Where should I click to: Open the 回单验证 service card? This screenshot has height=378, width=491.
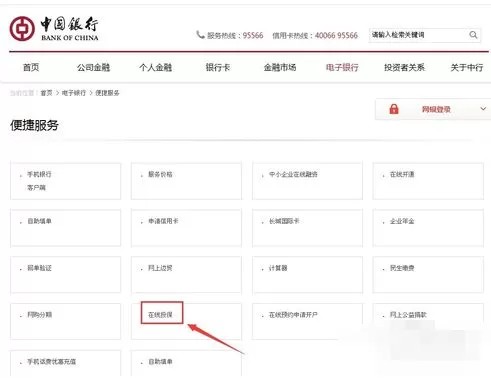tap(66, 275)
